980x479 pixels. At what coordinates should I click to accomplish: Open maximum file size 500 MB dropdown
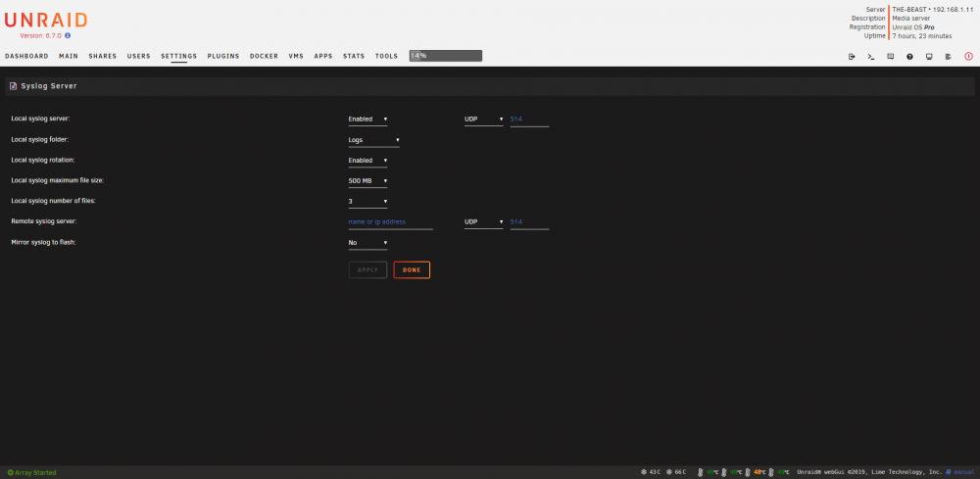(x=367, y=181)
